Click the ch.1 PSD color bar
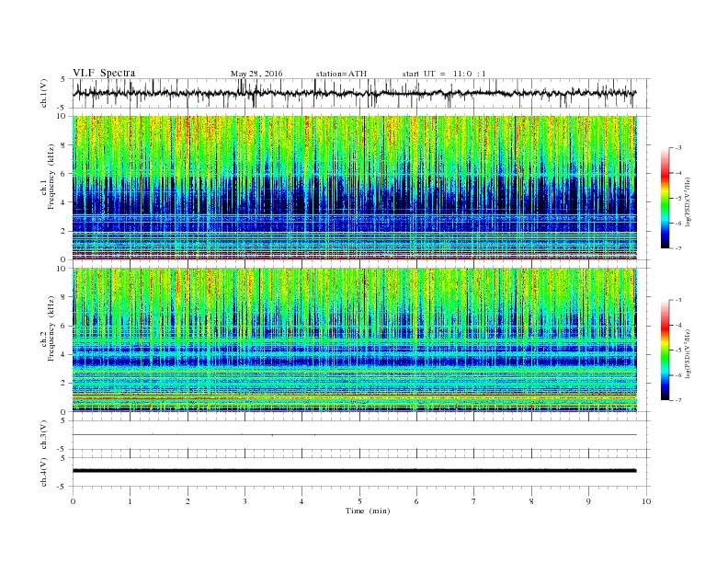The width and height of the screenshot is (728, 563). 665,198
